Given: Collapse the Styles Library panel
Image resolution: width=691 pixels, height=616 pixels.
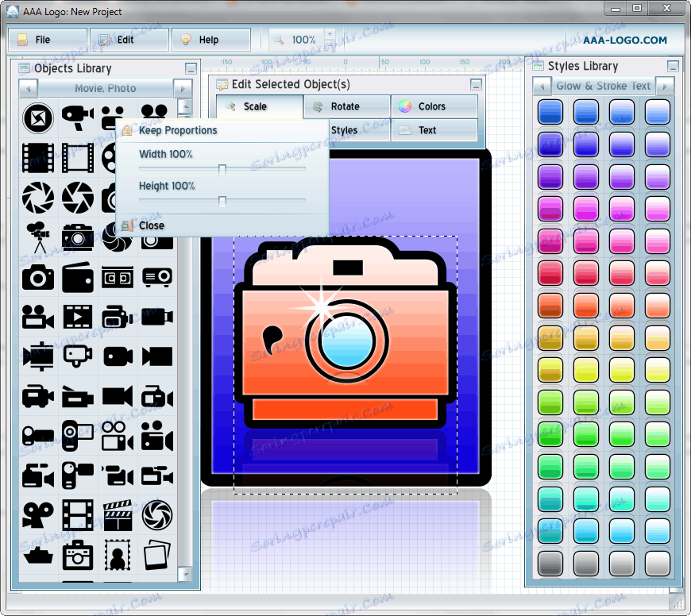Looking at the screenshot, I should point(673,67).
